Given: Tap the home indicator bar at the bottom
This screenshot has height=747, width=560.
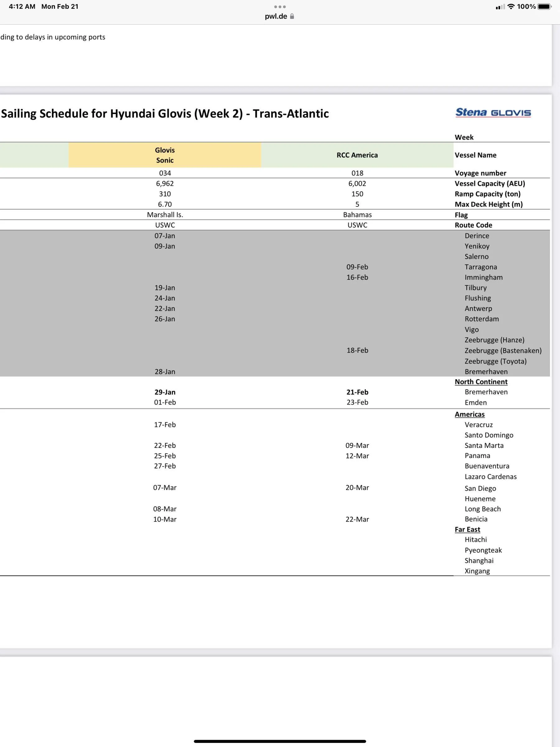Looking at the screenshot, I should pos(280,741).
